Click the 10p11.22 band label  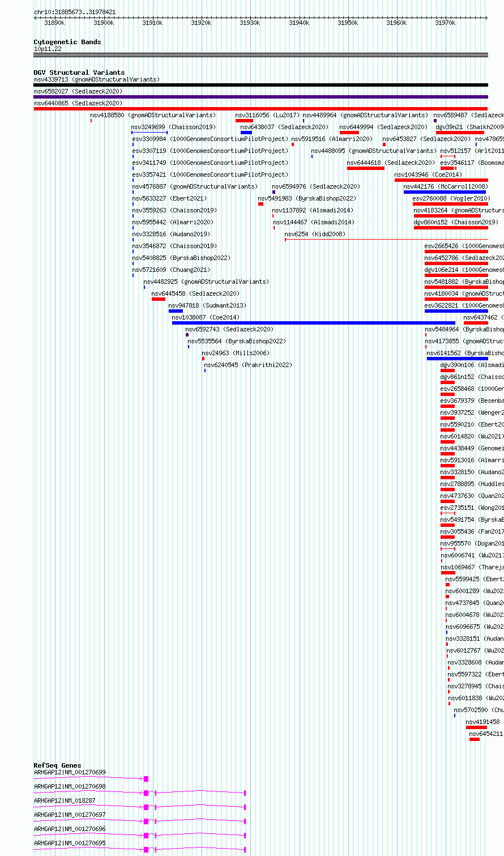pos(48,49)
